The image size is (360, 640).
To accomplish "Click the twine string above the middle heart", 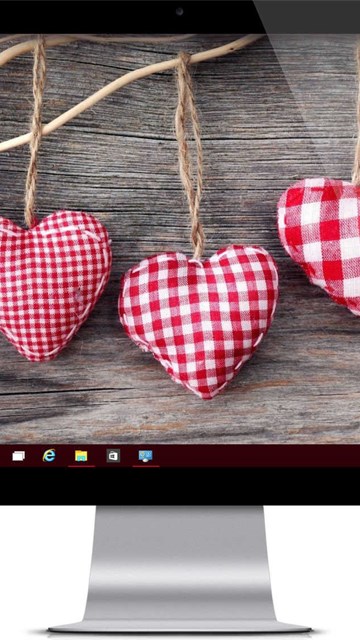I will pos(190,155).
